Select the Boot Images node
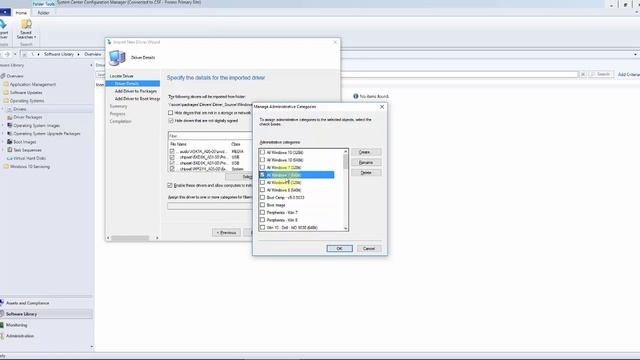 pyautogui.click(x=24, y=142)
